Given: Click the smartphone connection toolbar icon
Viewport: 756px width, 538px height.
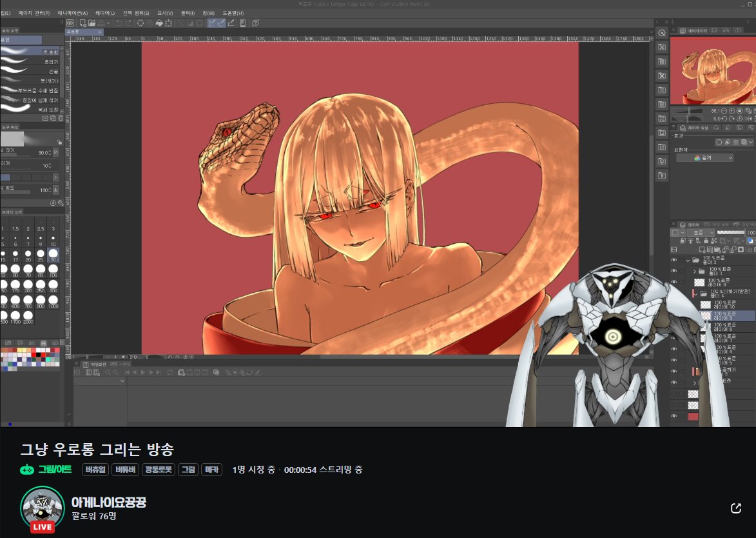Looking at the screenshot, I should [x=242, y=23].
